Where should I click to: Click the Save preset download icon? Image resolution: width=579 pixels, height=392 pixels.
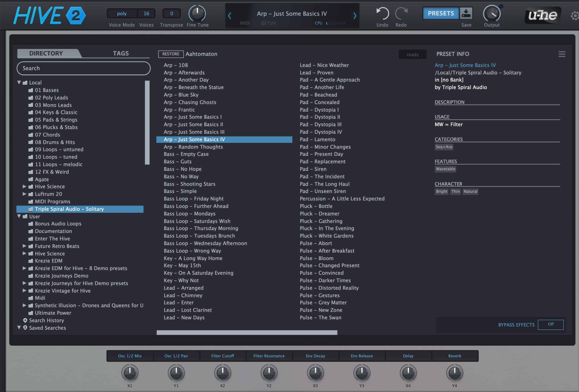click(466, 13)
